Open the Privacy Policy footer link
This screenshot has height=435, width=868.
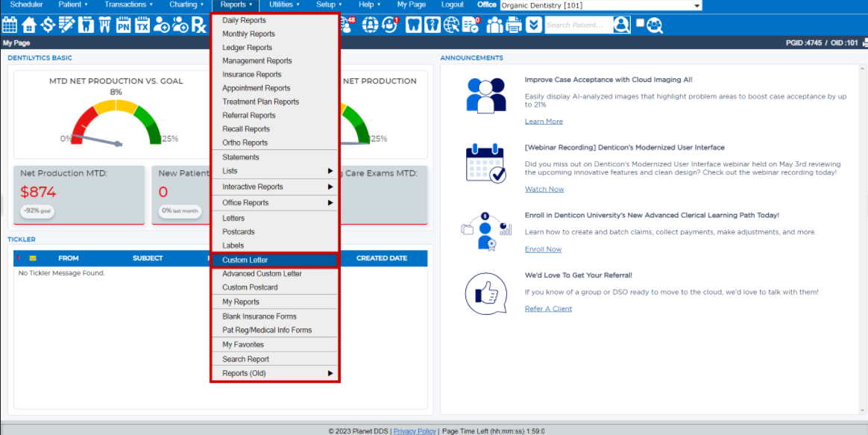(x=415, y=431)
